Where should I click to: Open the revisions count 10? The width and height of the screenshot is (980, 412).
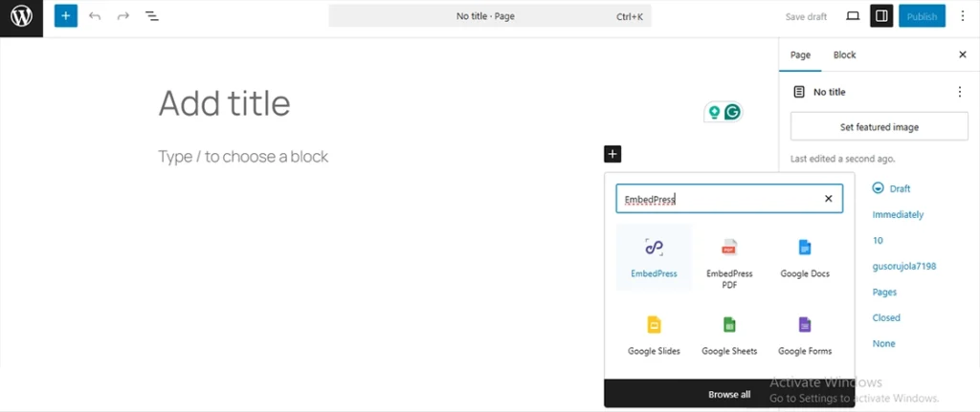pyautogui.click(x=878, y=240)
